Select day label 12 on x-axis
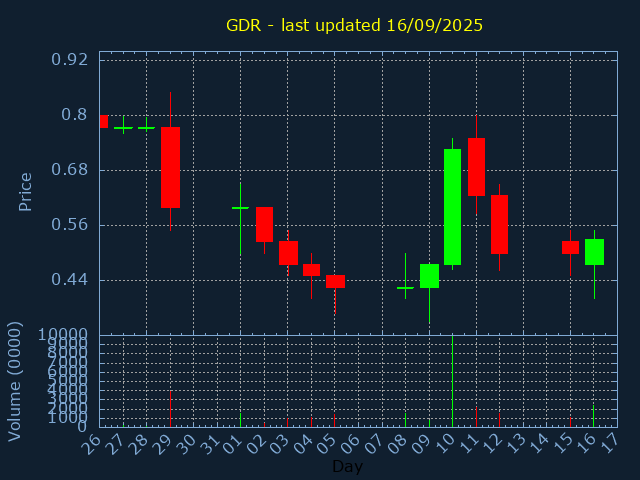This screenshot has width=640, height=480. [491, 444]
